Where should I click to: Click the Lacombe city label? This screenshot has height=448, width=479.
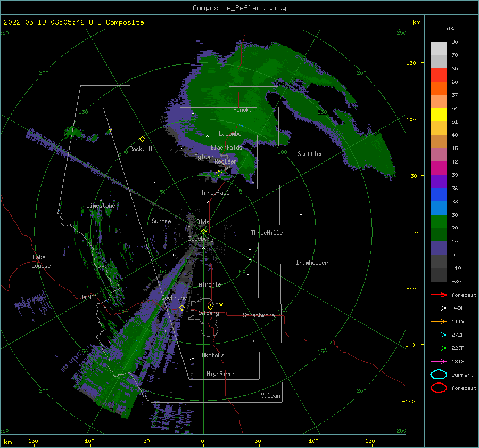tap(230, 134)
